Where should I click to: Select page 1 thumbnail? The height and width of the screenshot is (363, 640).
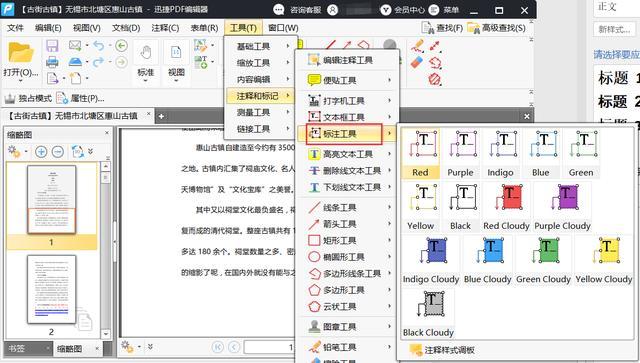point(51,200)
